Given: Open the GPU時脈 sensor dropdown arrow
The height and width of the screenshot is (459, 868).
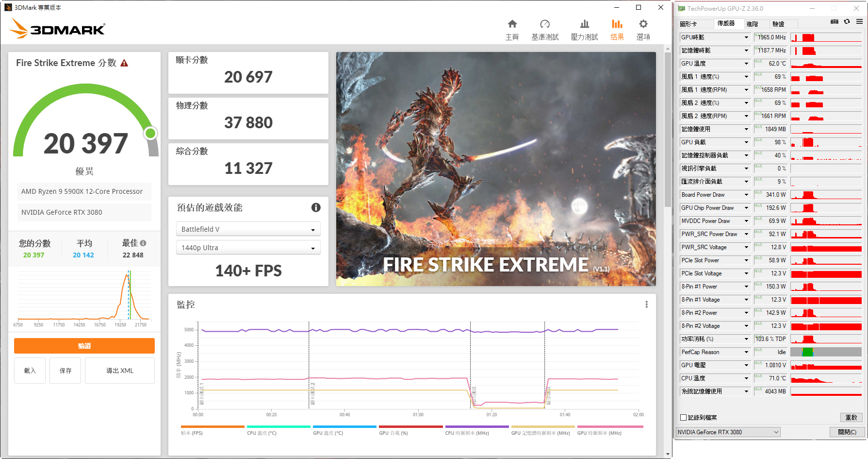Looking at the screenshot, I should [746, 37].
